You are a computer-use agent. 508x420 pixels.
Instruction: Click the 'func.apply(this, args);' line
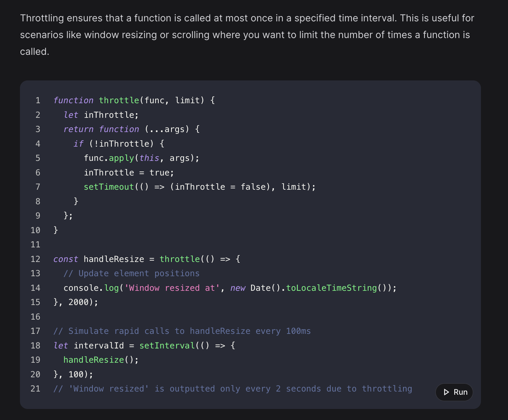pos(142,158)
